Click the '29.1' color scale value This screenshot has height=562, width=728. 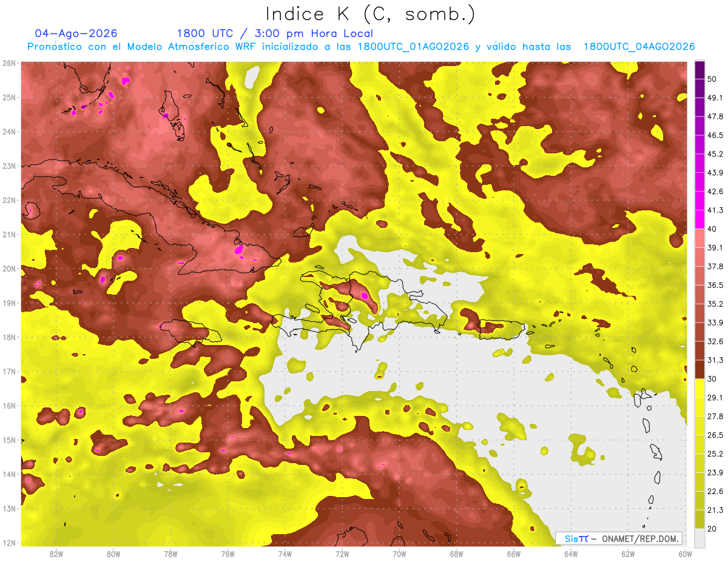pyautogui.click(x=715, y=398)
